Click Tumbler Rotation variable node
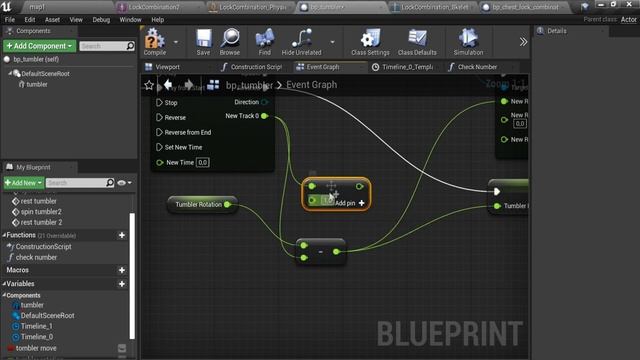This screenshot has height=360, width=640. (202, 204)
